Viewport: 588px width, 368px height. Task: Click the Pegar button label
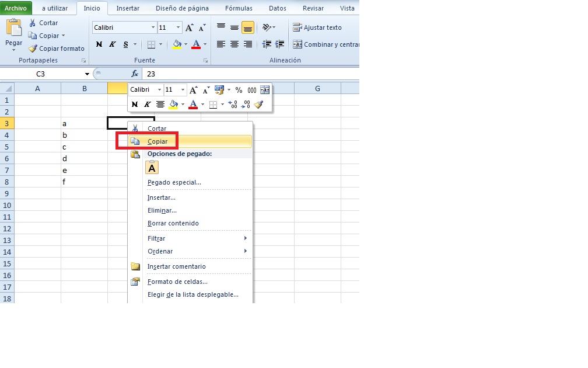14,43
